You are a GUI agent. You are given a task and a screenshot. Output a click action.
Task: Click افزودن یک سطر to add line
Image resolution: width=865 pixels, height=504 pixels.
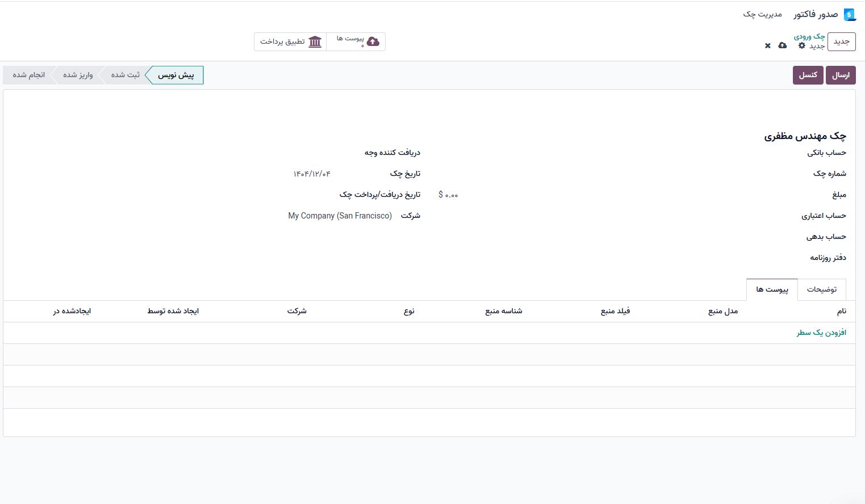pos(821,333)
